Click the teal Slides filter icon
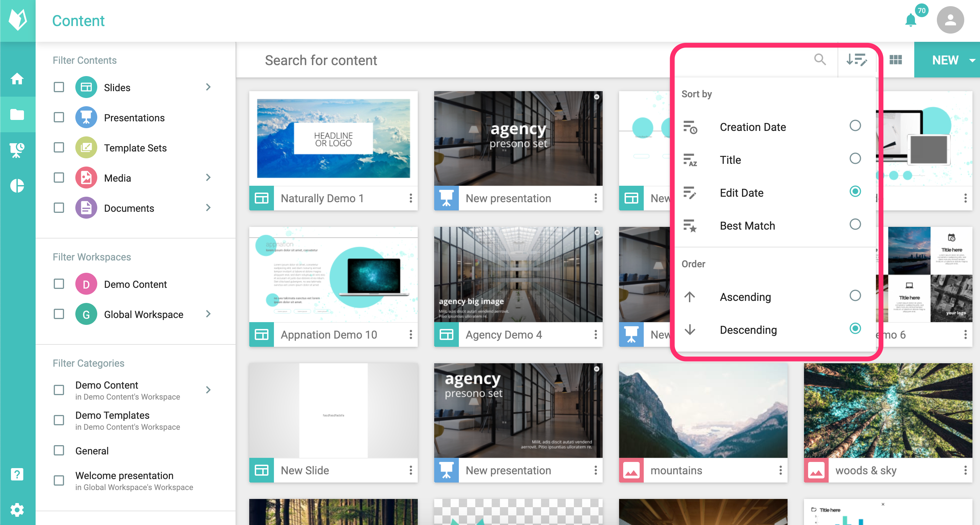This screenshot has width=980, height=525. pyautogui.click(x=86, y=87)
